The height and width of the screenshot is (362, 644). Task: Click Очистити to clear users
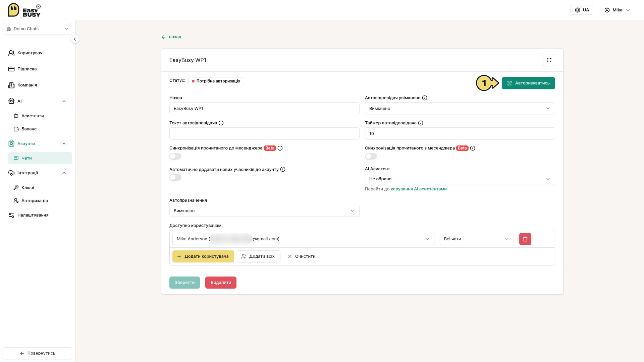pyautogui.click(x=302, y=256)
